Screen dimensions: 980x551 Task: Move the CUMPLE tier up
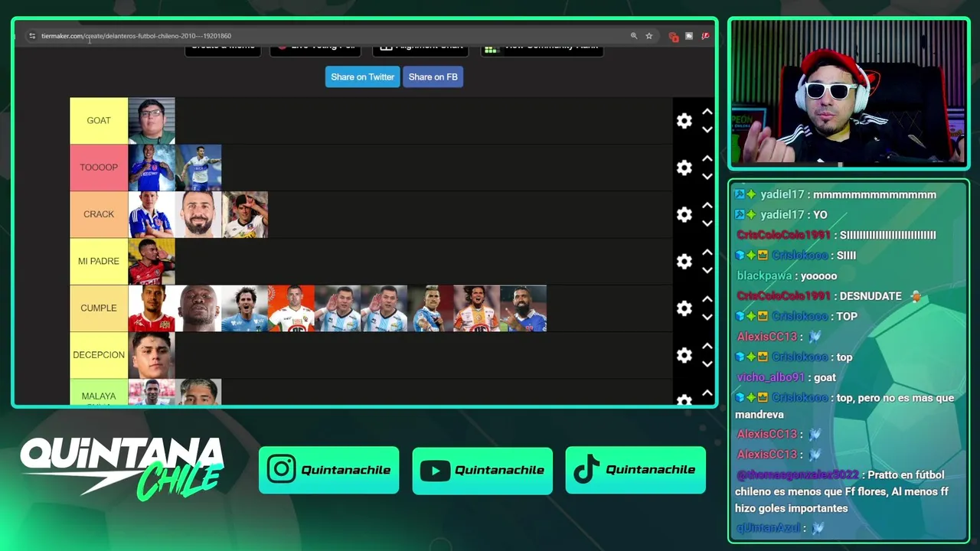pos(707,299)
